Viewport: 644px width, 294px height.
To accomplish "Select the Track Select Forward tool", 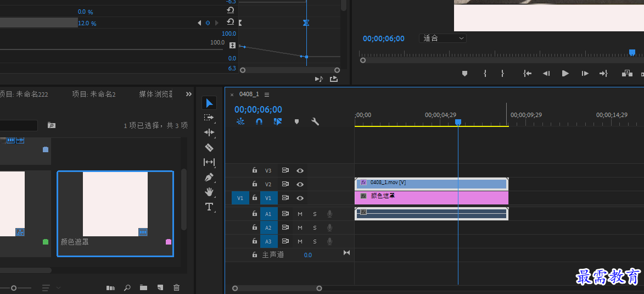I will pyautogui.click(x=209, y=118).
